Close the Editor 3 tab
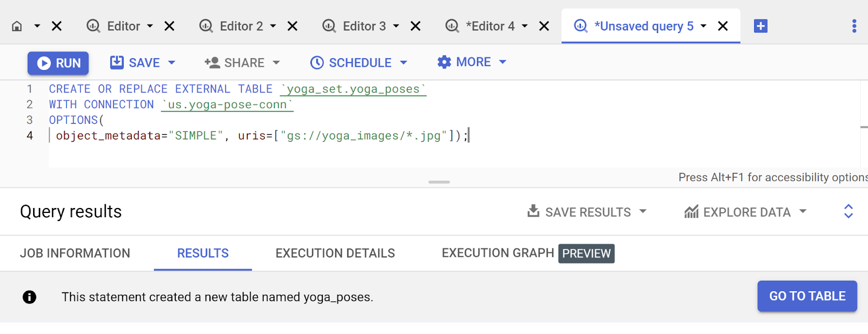 (416, 26)
